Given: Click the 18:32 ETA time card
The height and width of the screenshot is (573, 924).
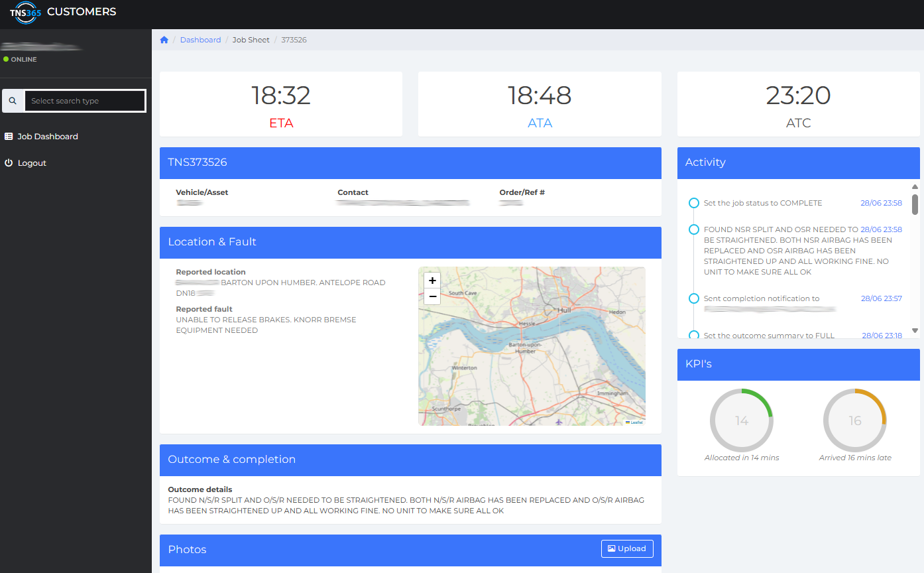Looking at the screenshot, I should 281,104.
